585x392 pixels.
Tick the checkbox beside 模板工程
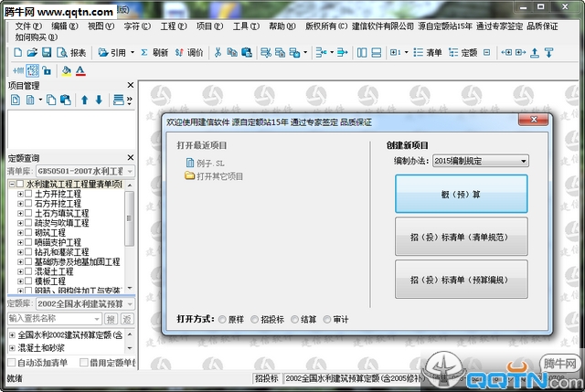pos(28,281)
